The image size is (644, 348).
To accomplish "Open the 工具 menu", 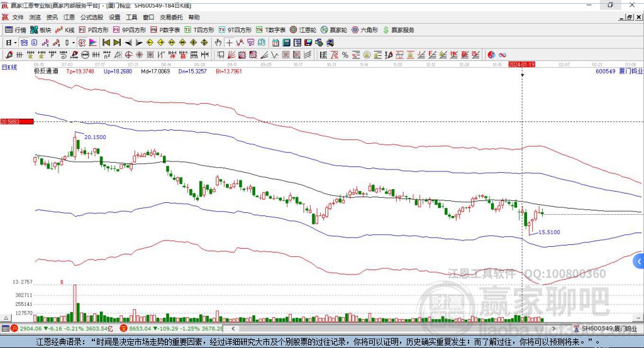I will pyautogui.click(x=131, y=17).
